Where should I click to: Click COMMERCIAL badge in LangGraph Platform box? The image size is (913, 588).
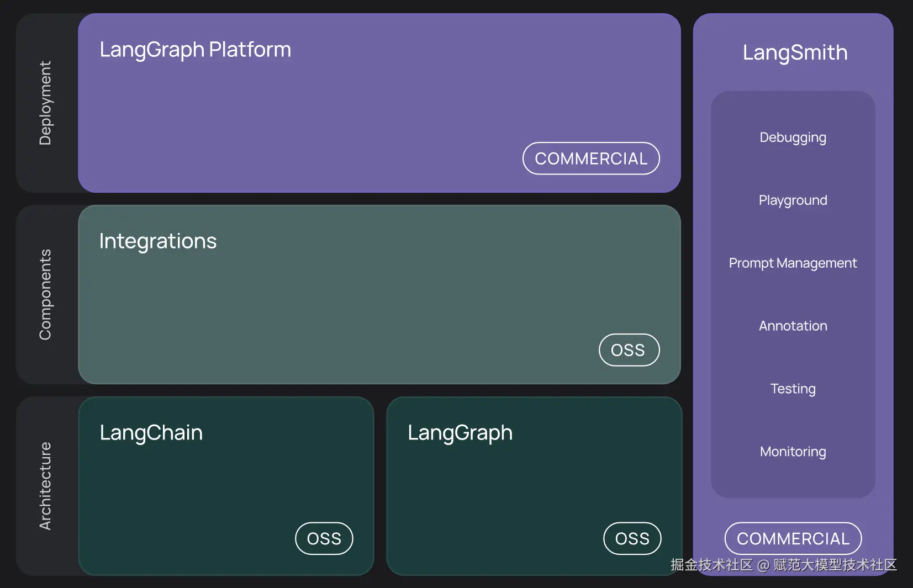tap(591, 158)
